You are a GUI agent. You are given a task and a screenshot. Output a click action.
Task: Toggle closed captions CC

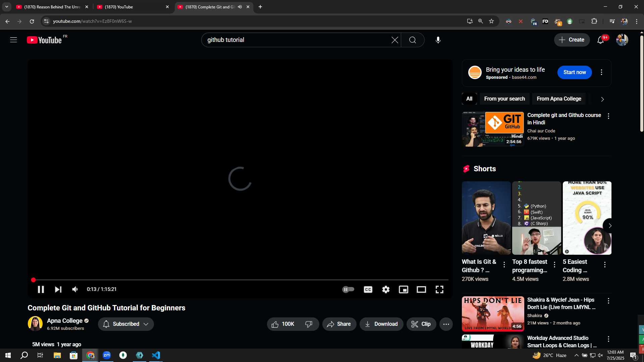coord(368,289)
